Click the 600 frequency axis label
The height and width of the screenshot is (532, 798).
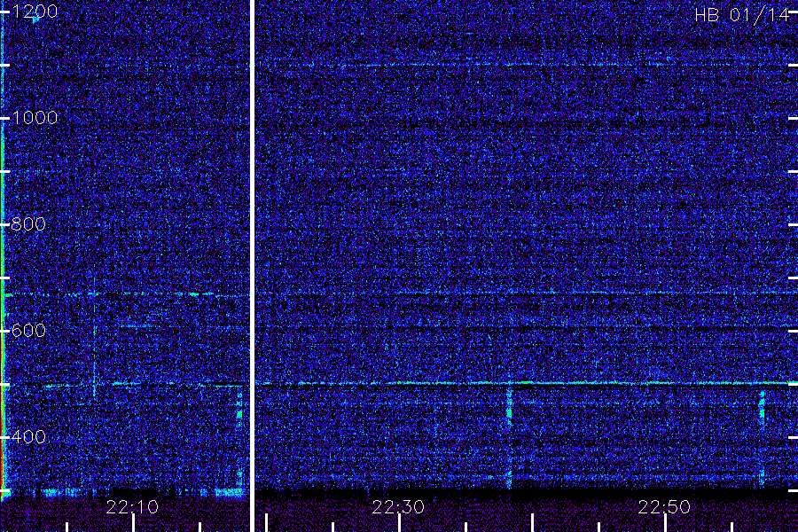click(x=28, y=331)
